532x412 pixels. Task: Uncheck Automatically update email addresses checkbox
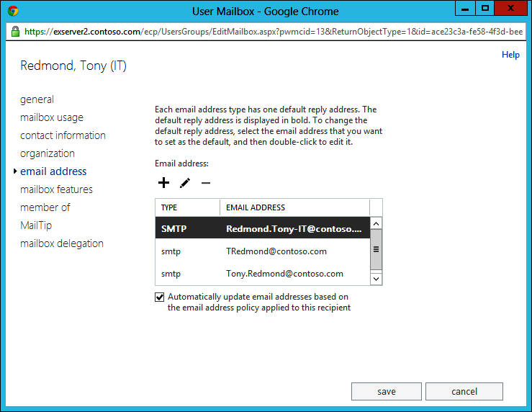click(160, 297)
